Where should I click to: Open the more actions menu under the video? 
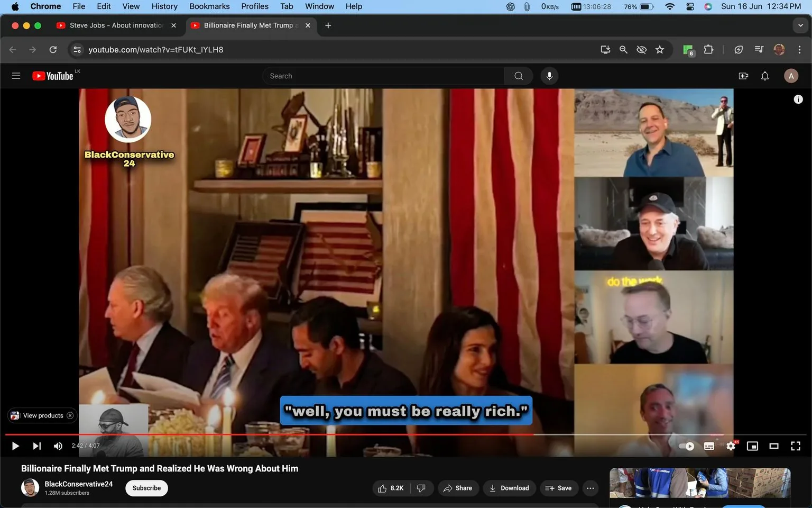coord(590,488)
